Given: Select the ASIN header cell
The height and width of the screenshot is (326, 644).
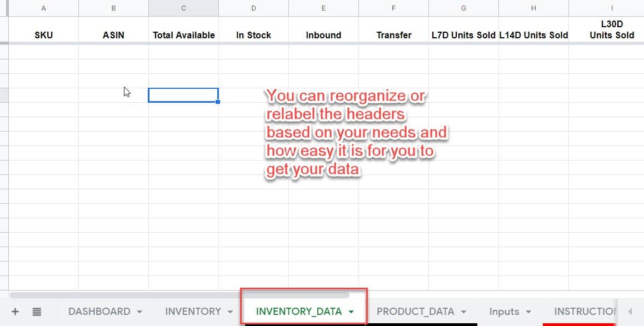Looking at the screenshot, I should [113, 35].
